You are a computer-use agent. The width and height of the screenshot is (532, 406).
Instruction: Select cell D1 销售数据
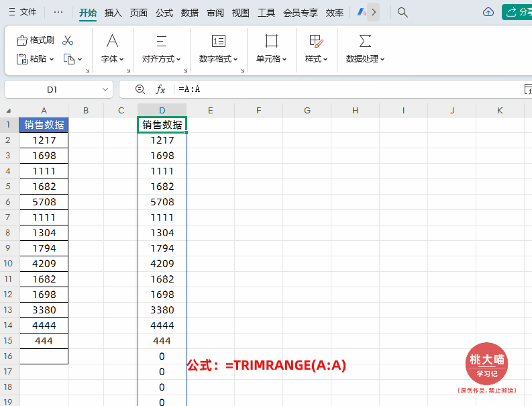[162, 125]
